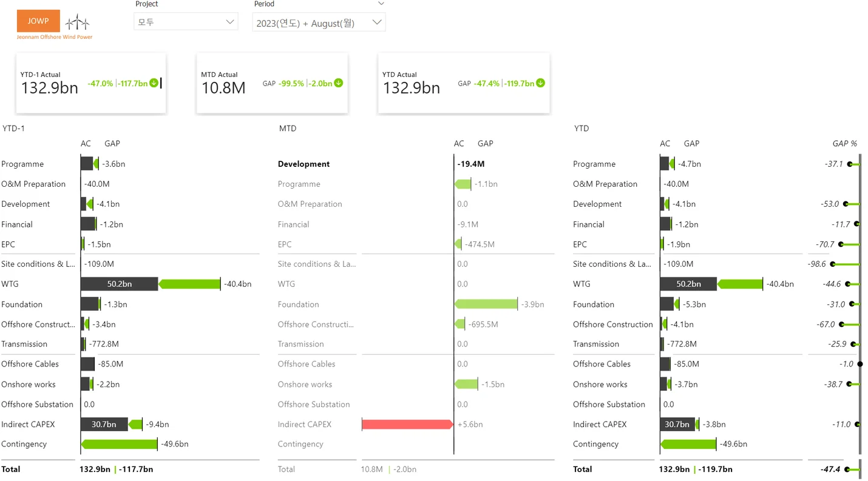Select the MTD Actual 10.8M card
The height and width of the screenshot is (481, 868).
pos(272,83)
